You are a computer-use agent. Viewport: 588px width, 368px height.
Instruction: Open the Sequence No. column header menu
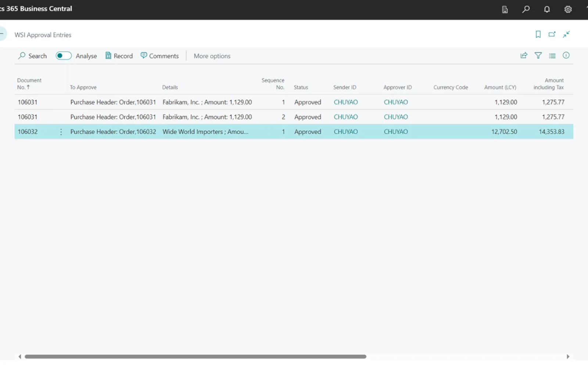(273, 84)
